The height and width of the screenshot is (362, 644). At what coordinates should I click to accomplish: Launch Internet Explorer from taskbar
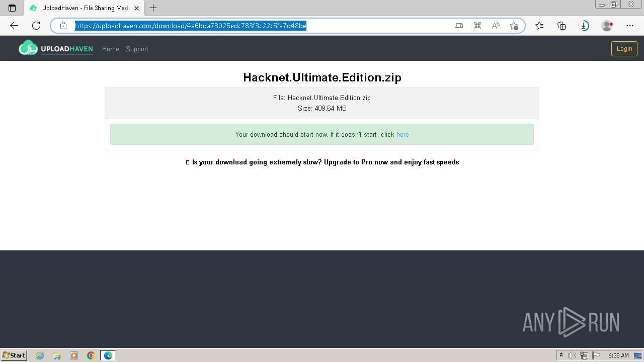pyautogui.click(x=40, y=355)
